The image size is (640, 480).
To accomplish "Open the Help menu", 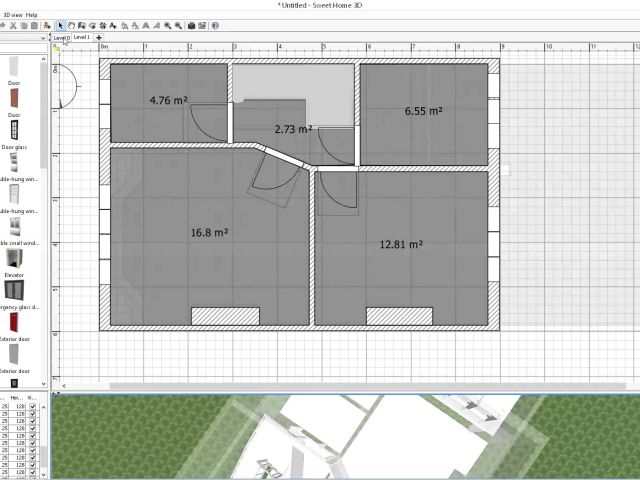I will pyautogui.click(x=32, y=16).
